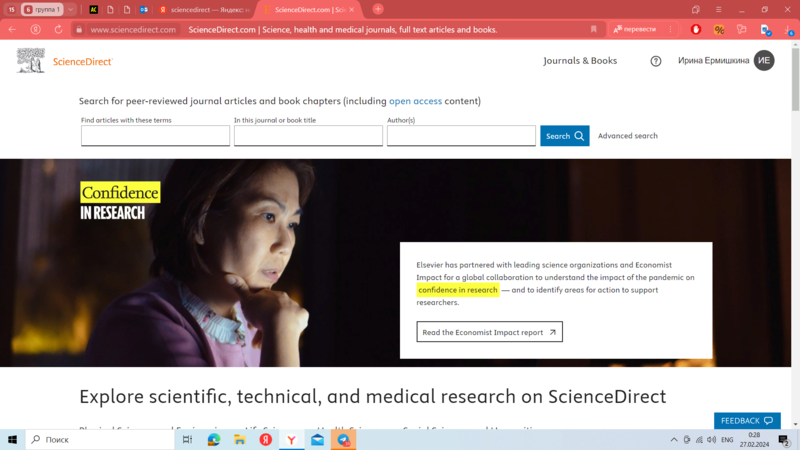Click the Ирина Ермишкина account name
Image resolution: width=800 pixels, height=450 pixels.
point(713,61)
